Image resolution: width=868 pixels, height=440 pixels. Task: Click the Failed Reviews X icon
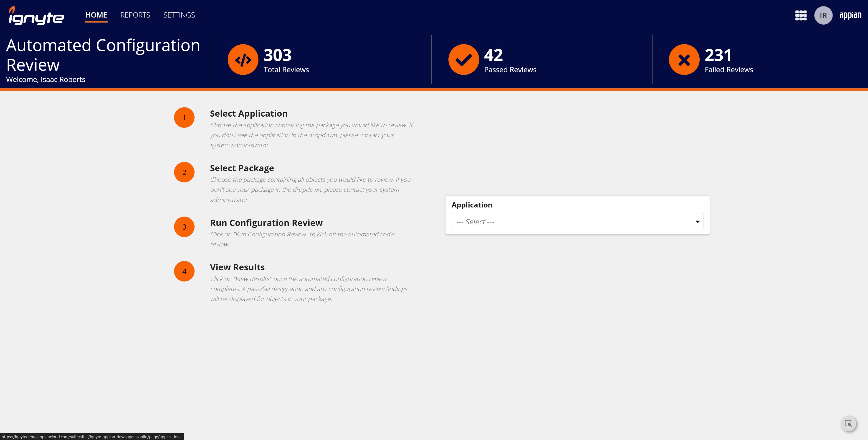coord(684,60)
